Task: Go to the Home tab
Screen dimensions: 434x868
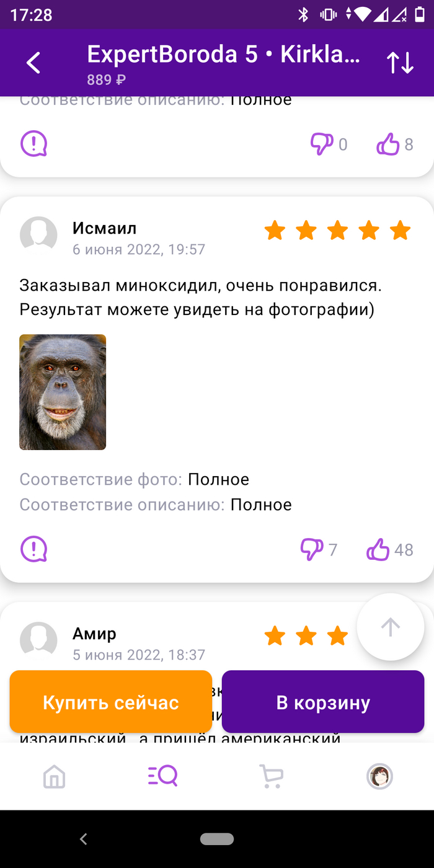Action: click(55, 776)
